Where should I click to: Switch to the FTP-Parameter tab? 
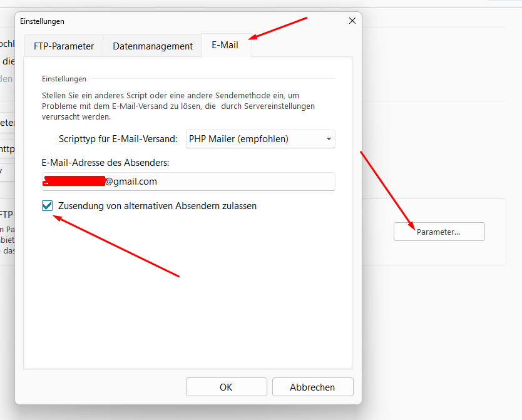coord(64,46)
